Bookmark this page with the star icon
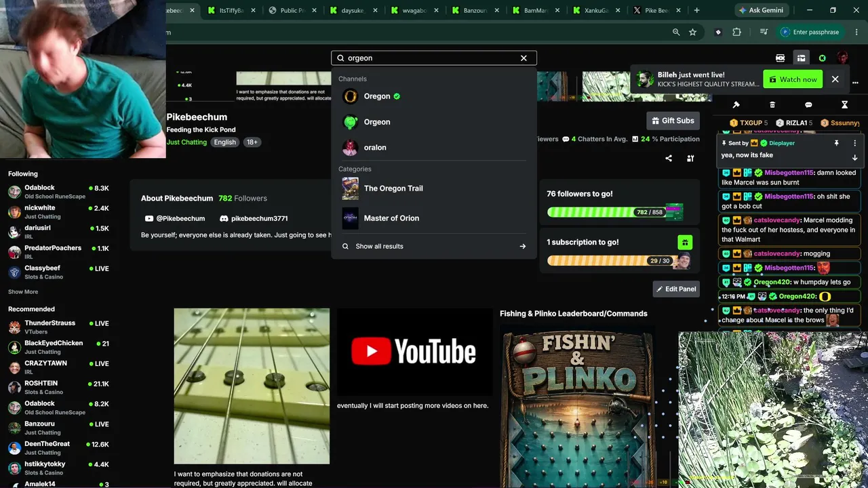The image size is (868, 488). click(692, 32)
